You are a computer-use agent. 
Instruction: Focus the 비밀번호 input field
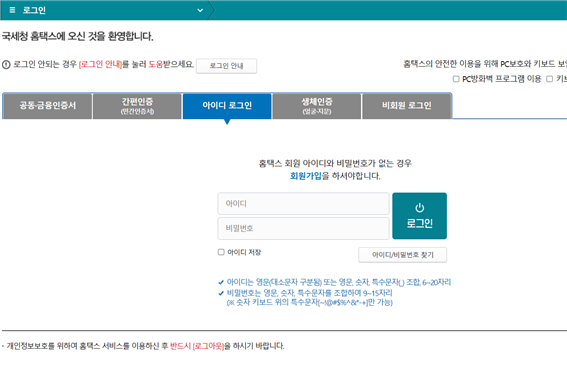(303, 228)
